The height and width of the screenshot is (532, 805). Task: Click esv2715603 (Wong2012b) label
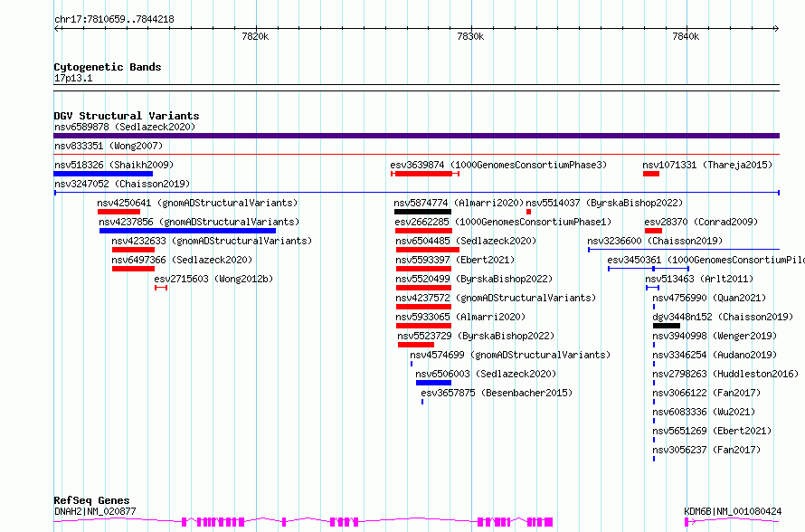pyautogui.click(x=213, y=279)
